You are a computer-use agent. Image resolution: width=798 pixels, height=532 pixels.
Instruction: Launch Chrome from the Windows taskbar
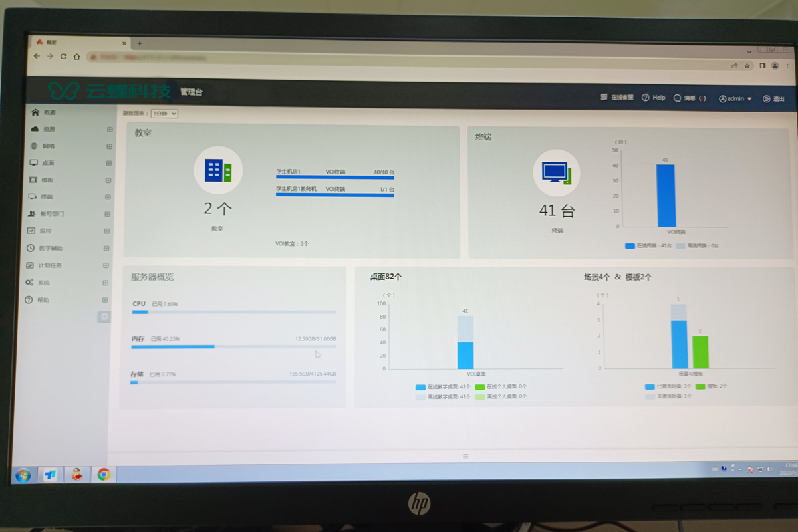(x=104, y=474)
